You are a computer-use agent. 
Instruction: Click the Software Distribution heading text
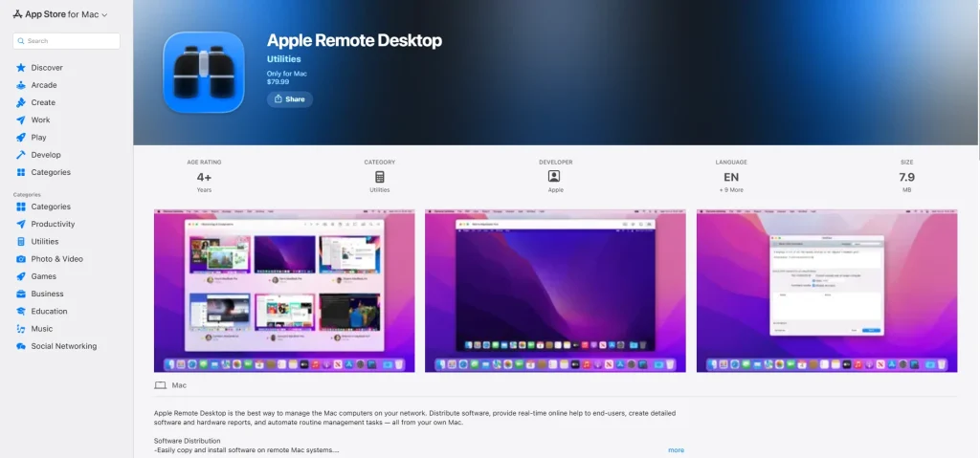click(x=187, y=441)
